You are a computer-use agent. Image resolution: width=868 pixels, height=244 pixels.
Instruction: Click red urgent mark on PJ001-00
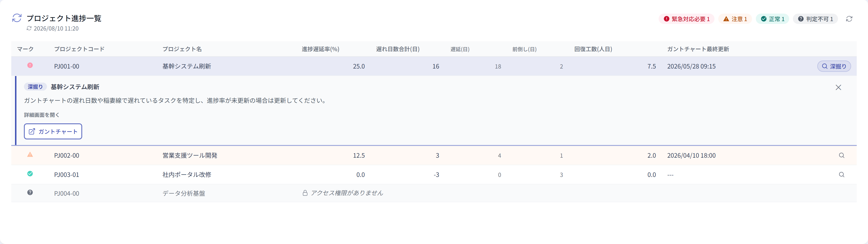(x=30, y=65)
